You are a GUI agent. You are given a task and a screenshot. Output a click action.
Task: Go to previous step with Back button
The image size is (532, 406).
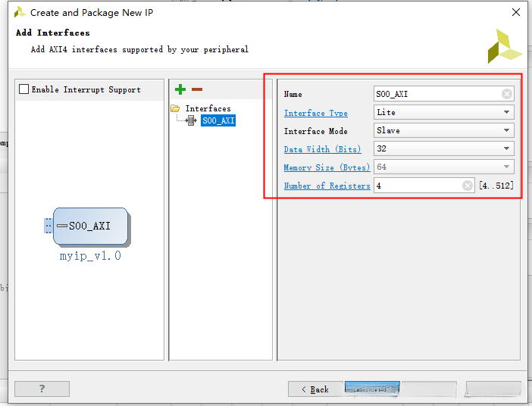pyautogui.click(x=315, y=389)
